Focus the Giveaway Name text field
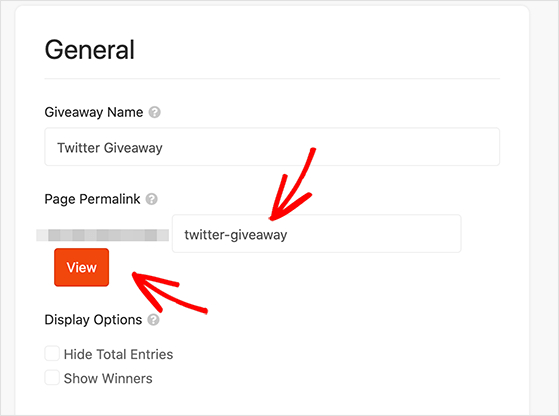The height and width of the screenshot is (416, 559). 272,147
